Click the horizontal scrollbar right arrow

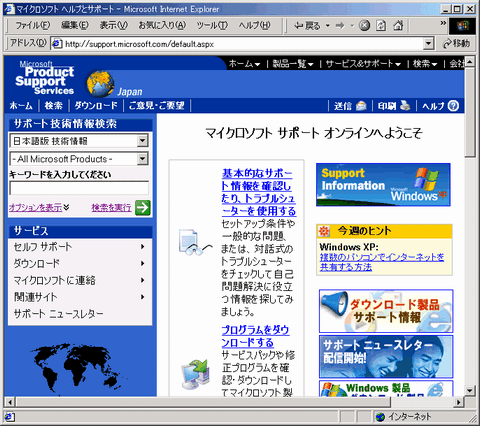[459, 402]
